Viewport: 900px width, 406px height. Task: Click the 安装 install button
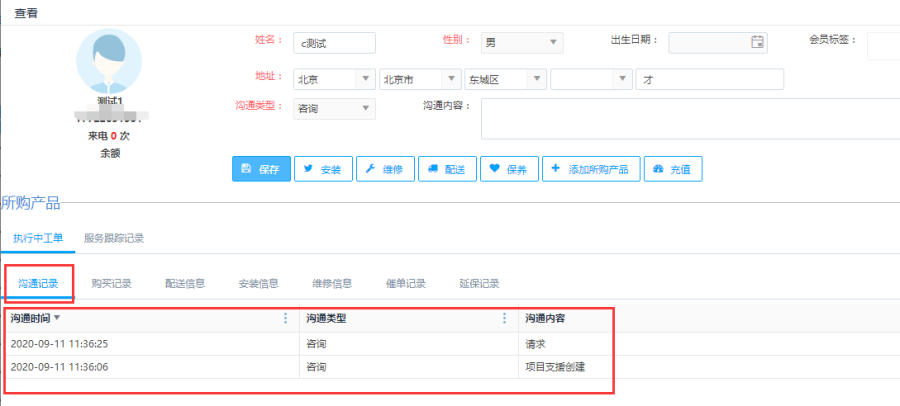323,169
